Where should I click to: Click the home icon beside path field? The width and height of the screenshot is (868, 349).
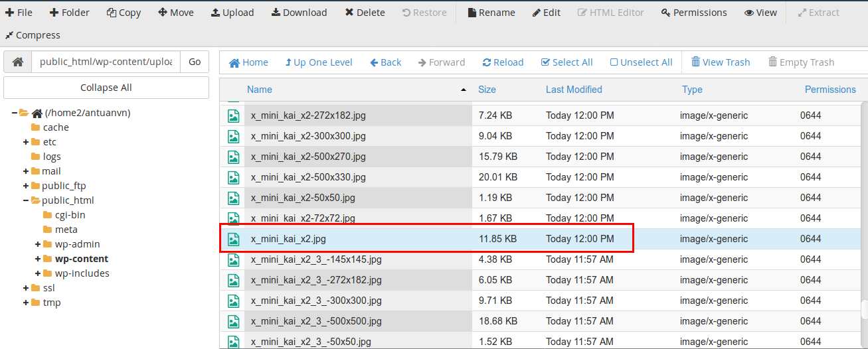point(18,62)
